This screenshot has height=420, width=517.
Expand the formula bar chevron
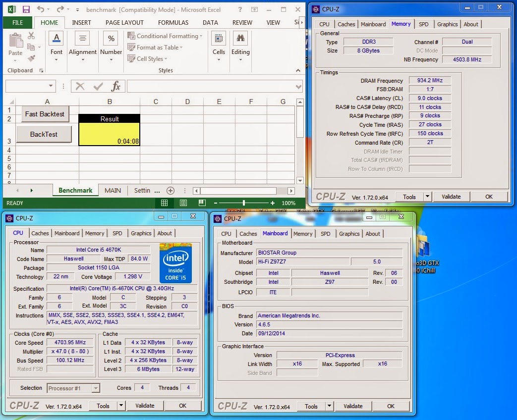point(298,87)
